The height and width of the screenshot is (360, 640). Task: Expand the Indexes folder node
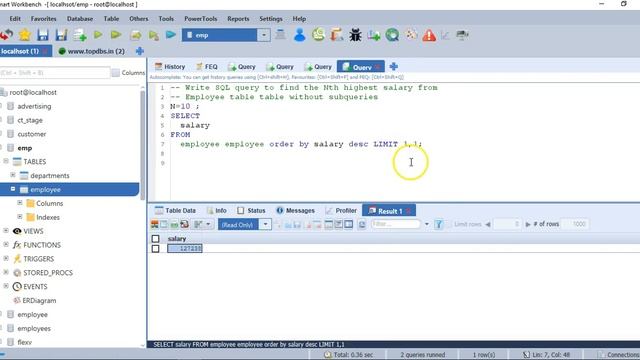(20, 217)
